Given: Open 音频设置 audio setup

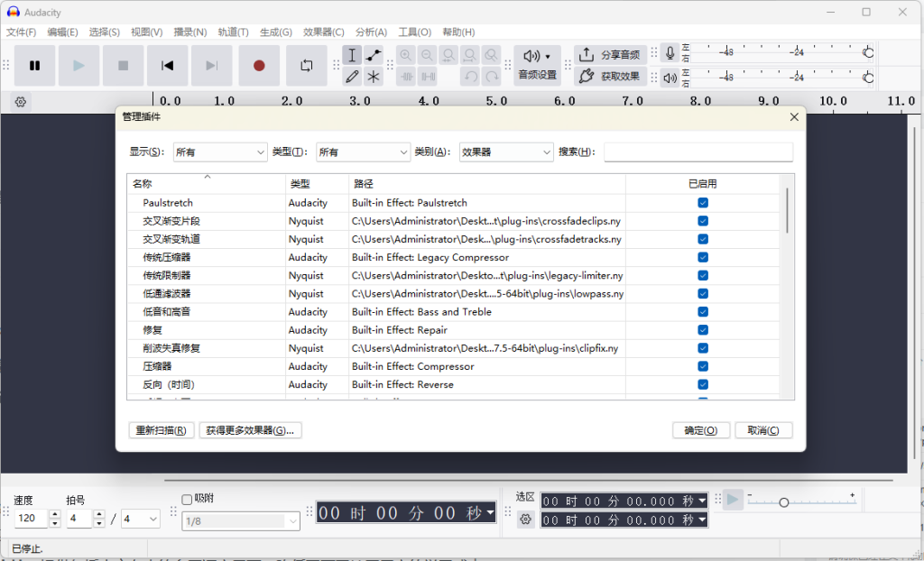Looking at the screenshot, I should [x=537, y=65].
